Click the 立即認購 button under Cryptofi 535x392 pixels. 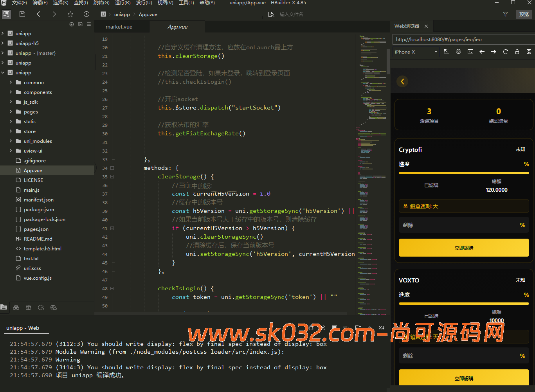pos(464,248)
